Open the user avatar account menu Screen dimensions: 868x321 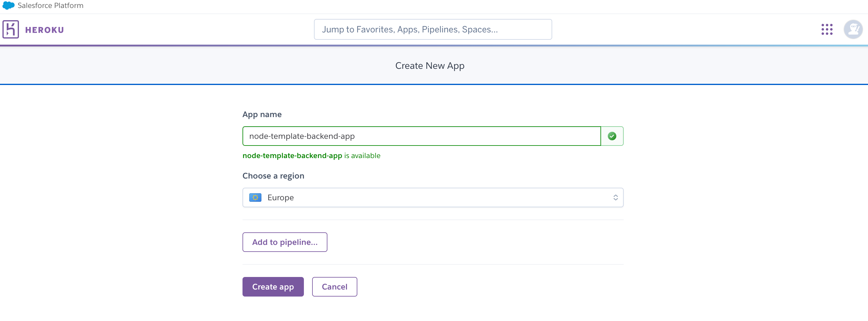(853, 29)
